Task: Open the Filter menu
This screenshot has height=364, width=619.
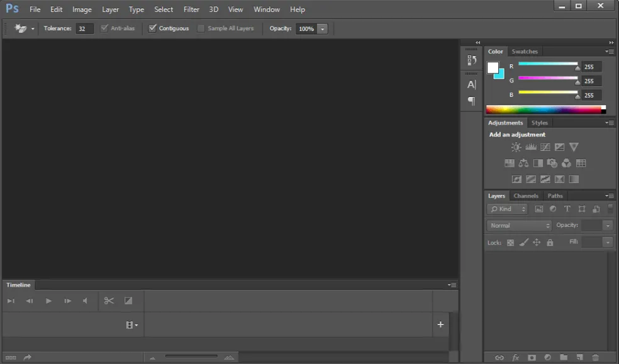Action: point(191,9)
